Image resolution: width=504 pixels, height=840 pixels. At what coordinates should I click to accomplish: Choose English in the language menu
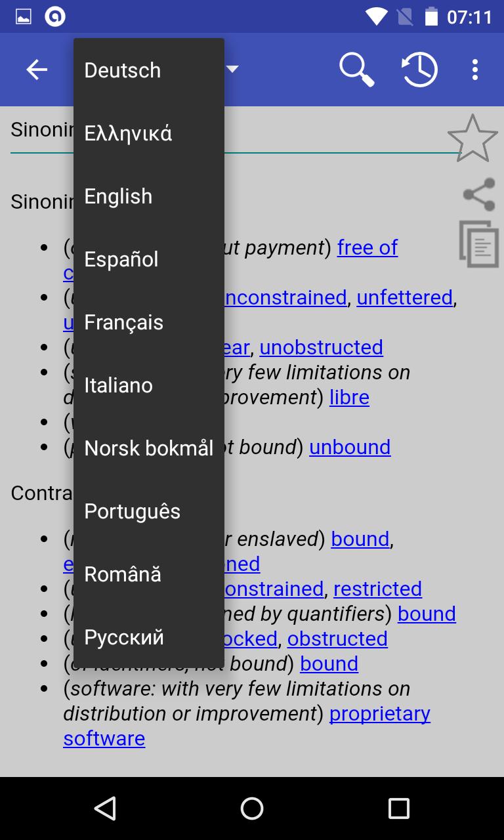point(118,196)
